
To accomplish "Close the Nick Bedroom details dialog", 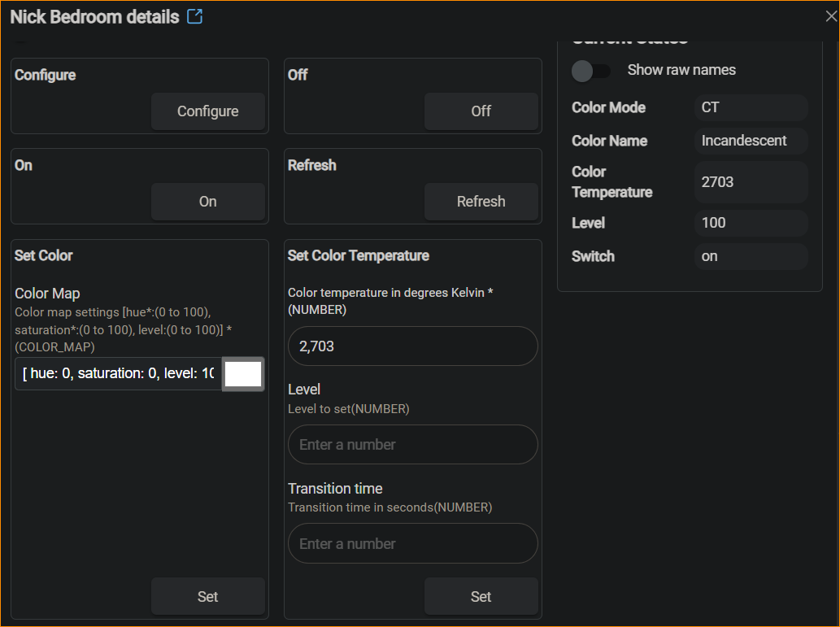I will click(x=830, y=16).
